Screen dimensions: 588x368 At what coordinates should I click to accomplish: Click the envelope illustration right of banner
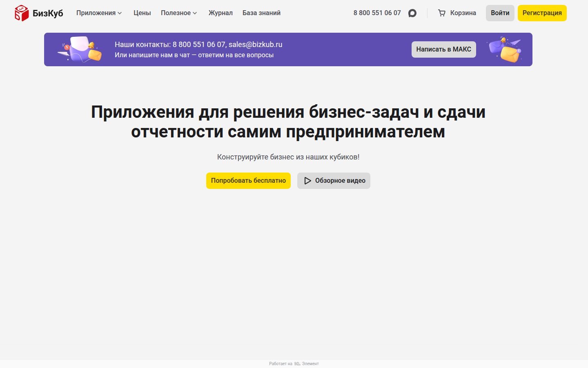(x=505, y=50)
